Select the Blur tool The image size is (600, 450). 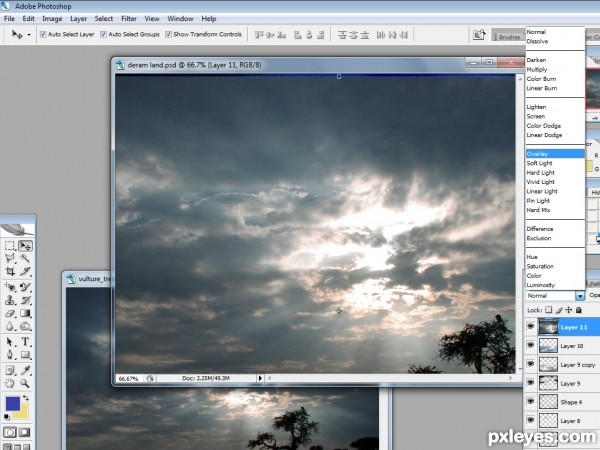click(x=10, y=327)
